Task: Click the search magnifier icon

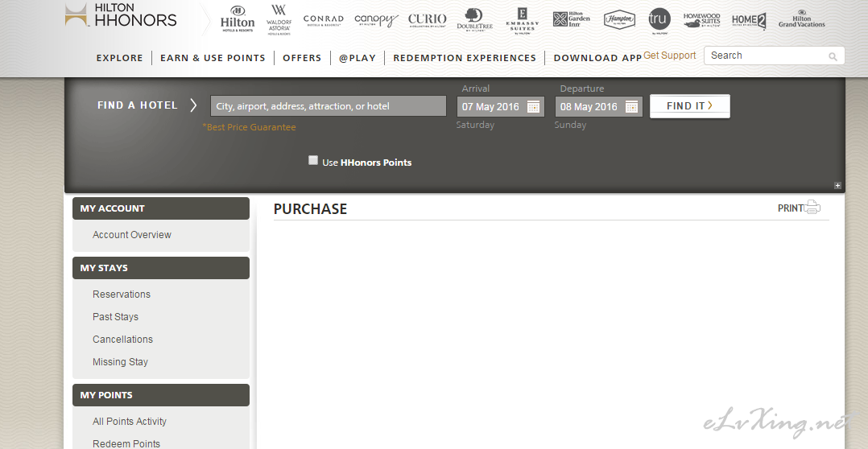Action: click(x=833, y=56)
